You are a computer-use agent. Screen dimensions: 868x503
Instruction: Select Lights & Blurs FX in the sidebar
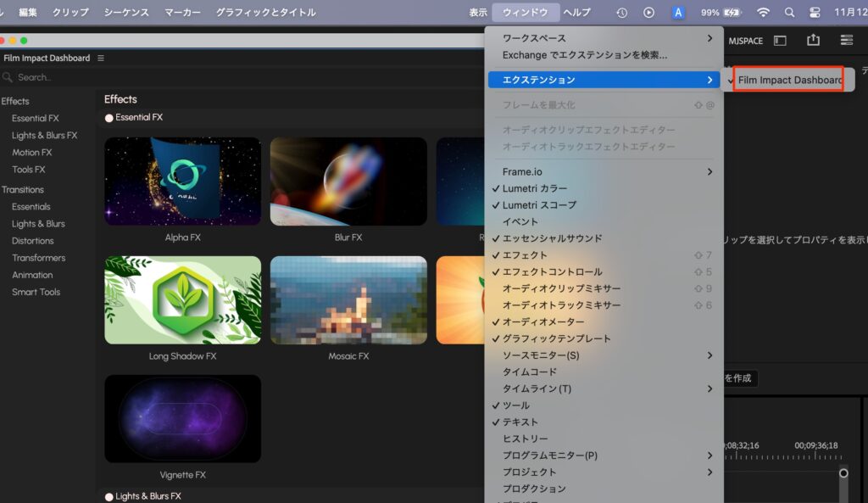44,136
